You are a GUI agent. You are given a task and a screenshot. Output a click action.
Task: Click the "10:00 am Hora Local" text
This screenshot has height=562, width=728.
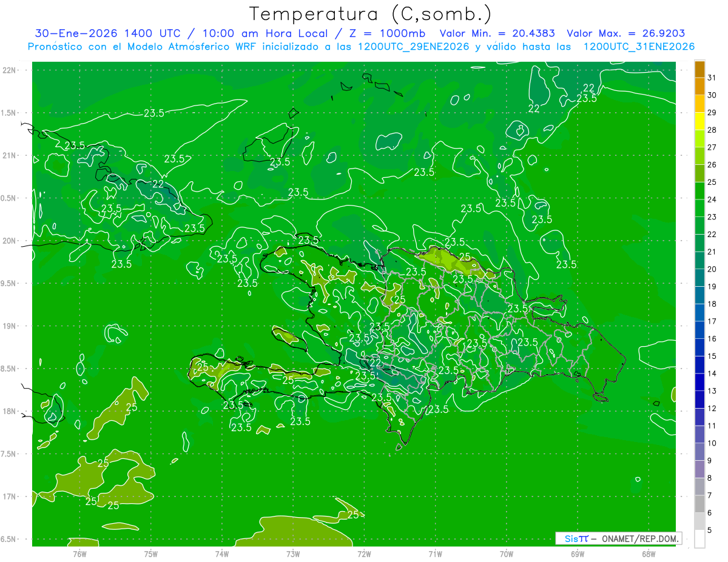(266, 33)
